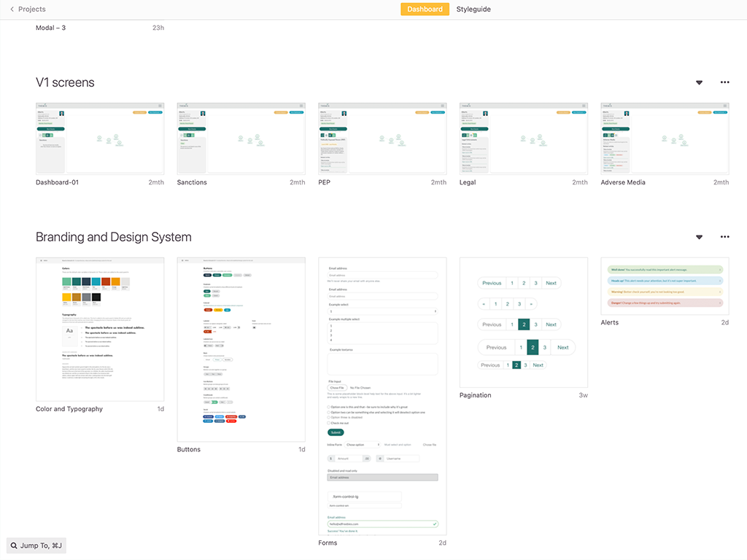
Task: Click the back chevron beside Projects
Action: [x=12, y=9]
